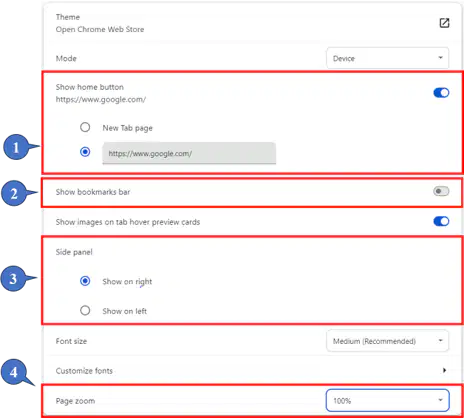The width and height of the screenshot is (464, 418).
Task: Expand Font size Medium (Recommended) dropdown
Action: (x=387, y=341)
